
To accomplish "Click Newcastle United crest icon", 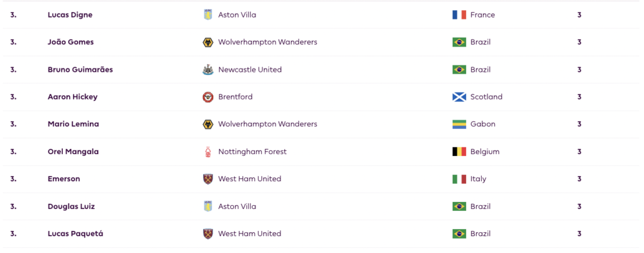I will (208, 70).
